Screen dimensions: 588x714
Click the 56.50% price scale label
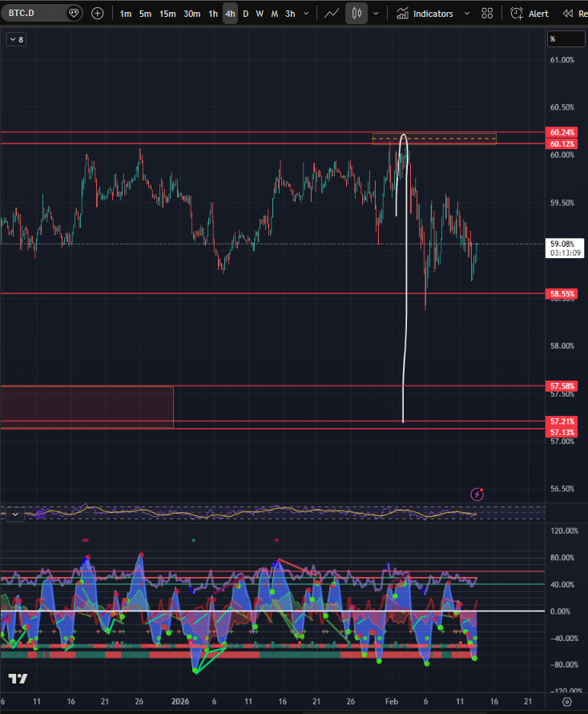click(562, 489)
